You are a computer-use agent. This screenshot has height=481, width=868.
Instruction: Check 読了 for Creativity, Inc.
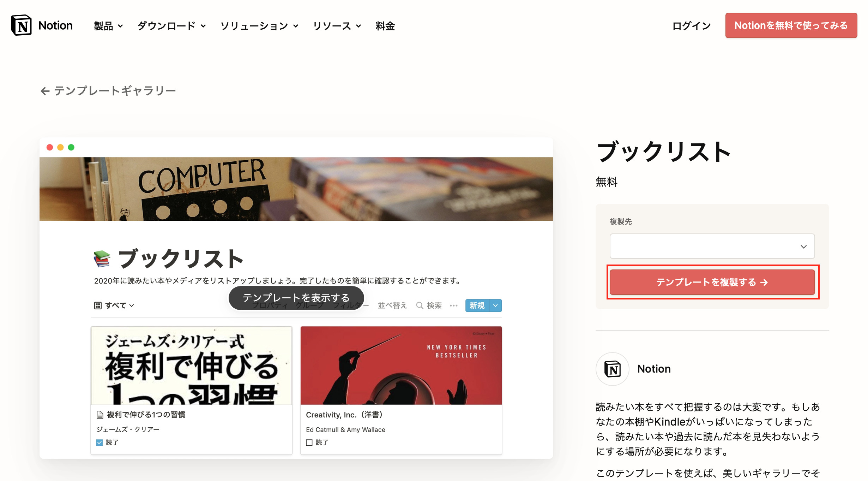(309, 443)
